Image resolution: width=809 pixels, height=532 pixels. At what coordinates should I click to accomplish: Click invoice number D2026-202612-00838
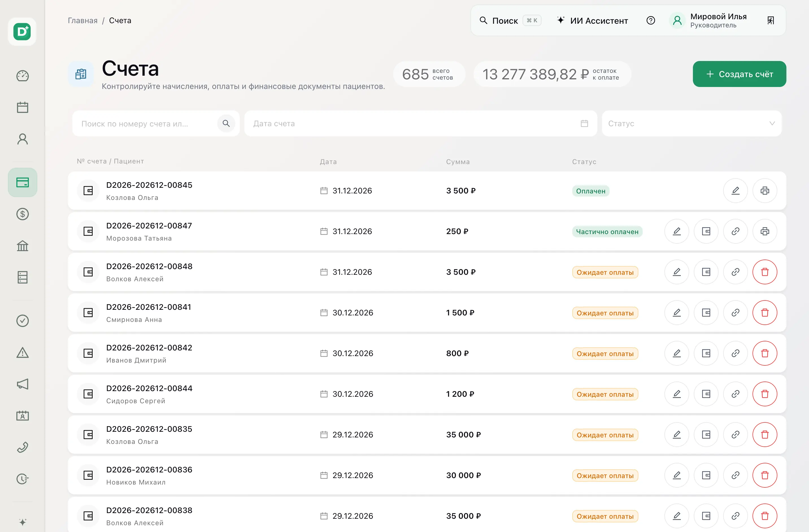[x=149, y=510]
